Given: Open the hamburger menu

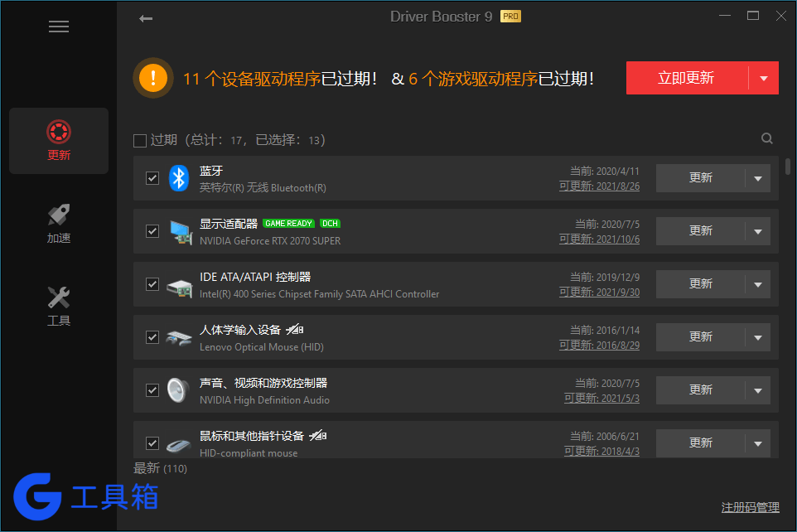Looking at the screenshot, I should (x=59, y=27).
